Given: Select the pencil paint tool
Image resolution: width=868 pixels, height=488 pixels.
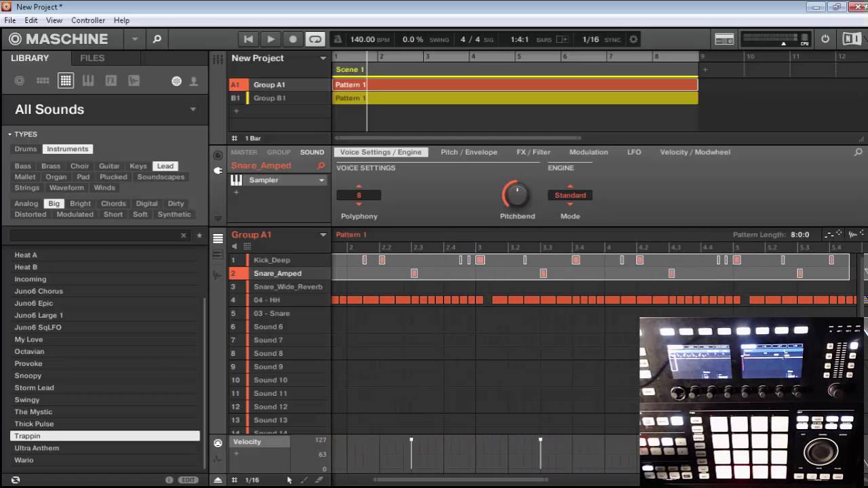Looking at the screenshot, I should point(304,480).
